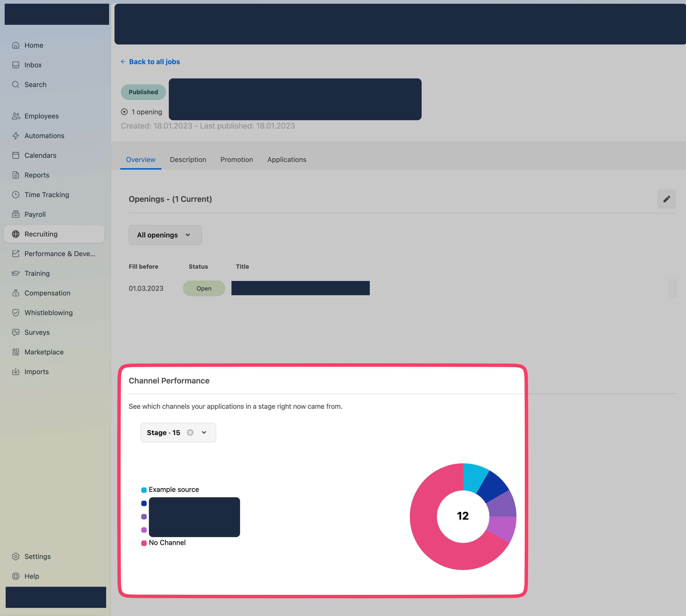Open Payroll in the sidebar menu
686x616 pixels.
click(x=35, y=214)
